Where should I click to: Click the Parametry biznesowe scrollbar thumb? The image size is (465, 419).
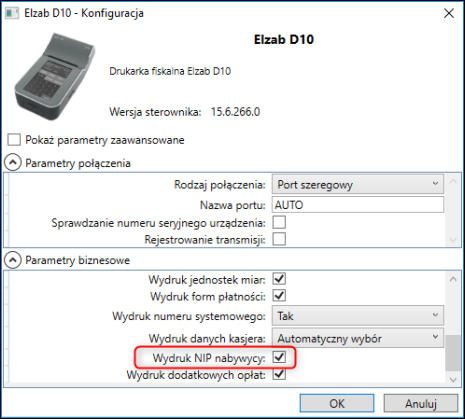coord(453,353)
